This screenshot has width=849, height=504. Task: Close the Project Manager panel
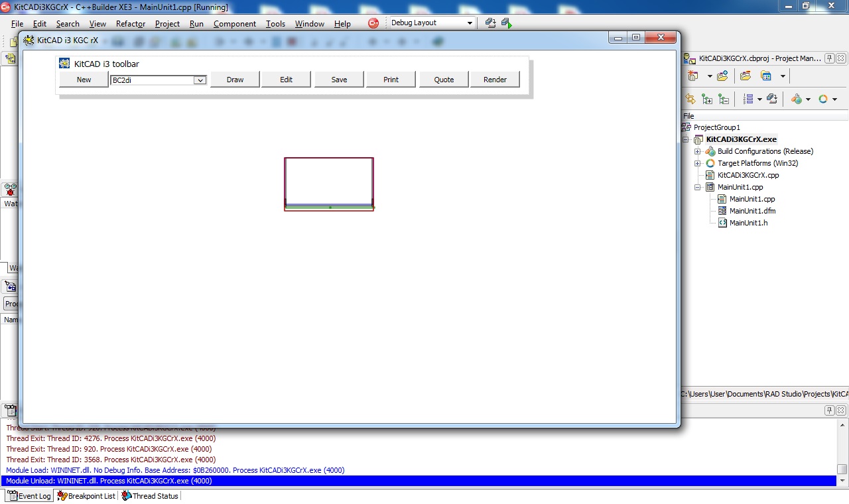840,58
